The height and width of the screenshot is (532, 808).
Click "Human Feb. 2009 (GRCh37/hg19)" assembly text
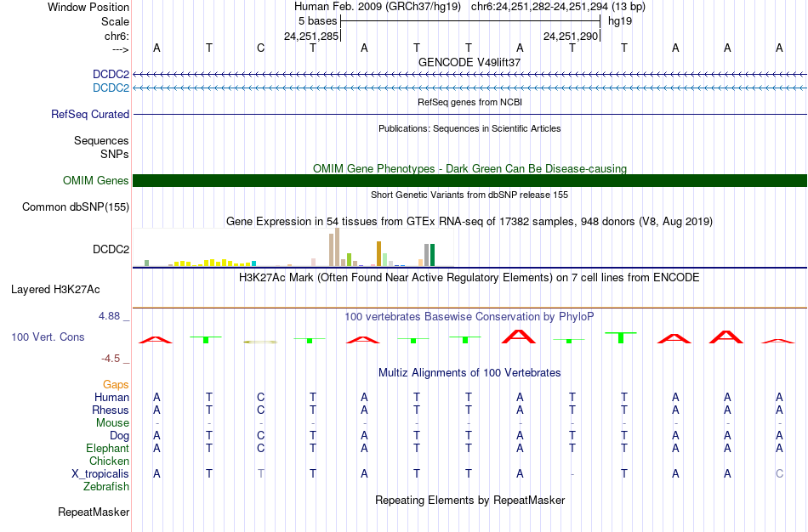[378, 7]
